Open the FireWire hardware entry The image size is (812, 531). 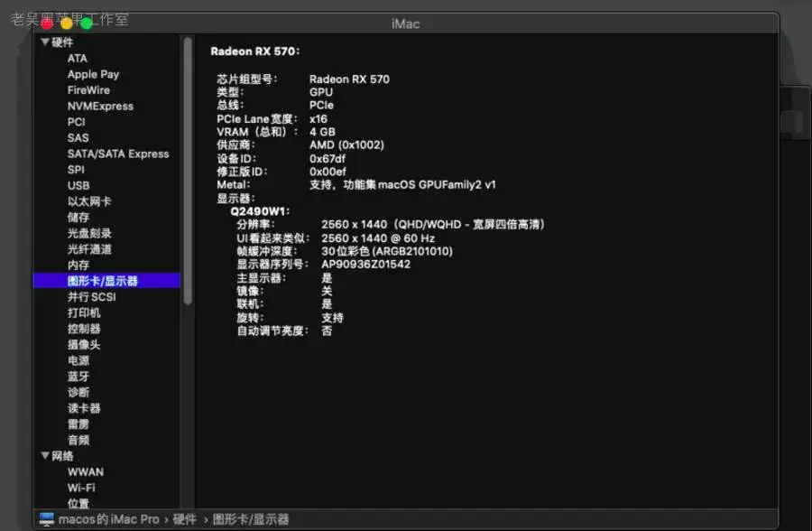click(88, 90)
